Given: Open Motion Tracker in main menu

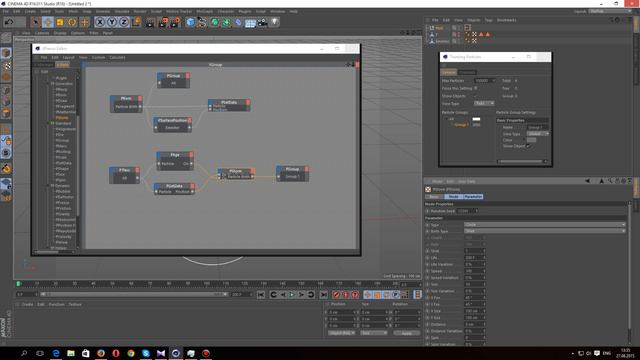Looking at the screenshot, I should point(179,11).
